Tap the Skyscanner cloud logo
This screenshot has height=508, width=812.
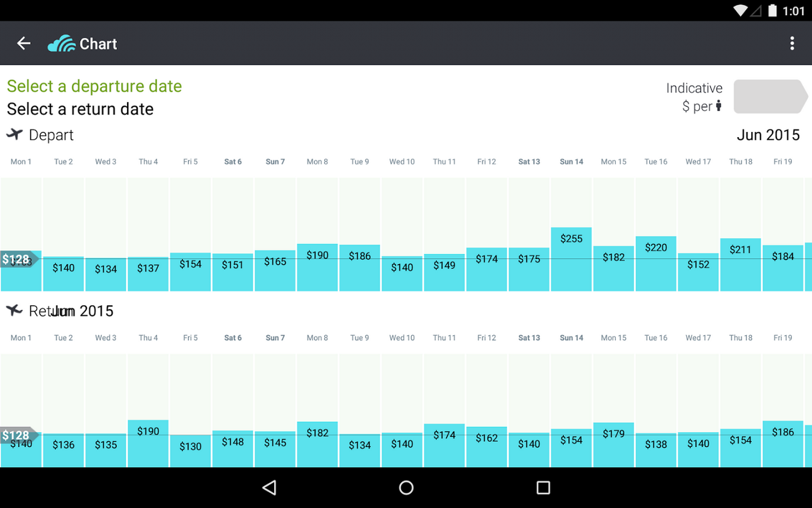point(61,44)
